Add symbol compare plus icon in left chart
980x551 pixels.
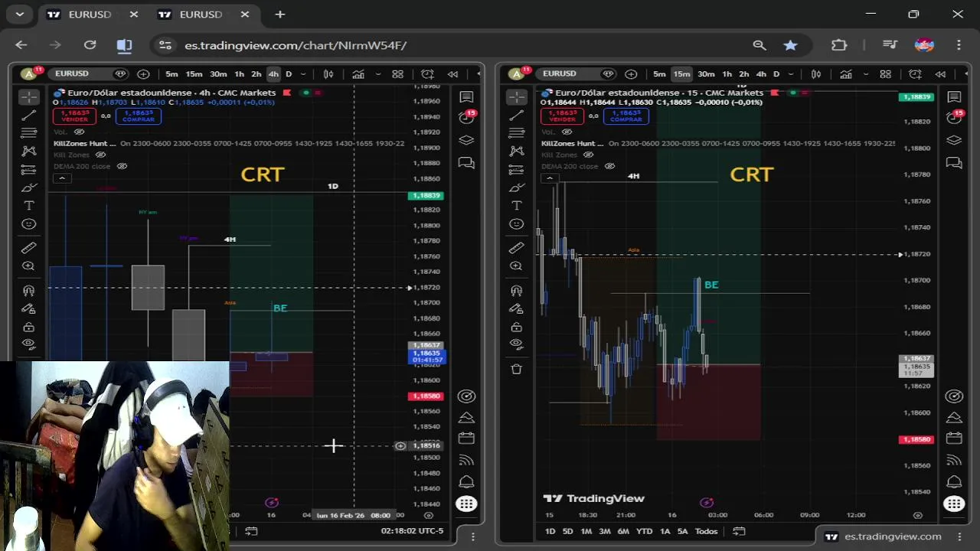coord(143,74)
